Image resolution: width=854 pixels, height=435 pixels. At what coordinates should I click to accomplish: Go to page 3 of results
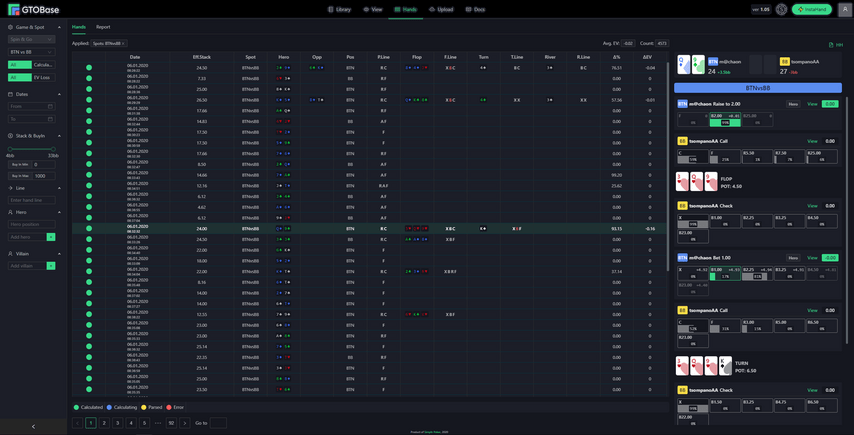tap(117, 423)
